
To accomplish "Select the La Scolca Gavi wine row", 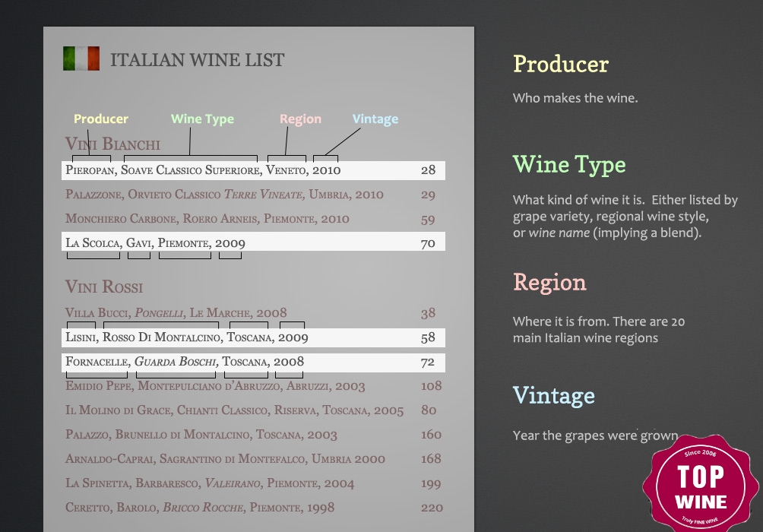I will (253, 242).
